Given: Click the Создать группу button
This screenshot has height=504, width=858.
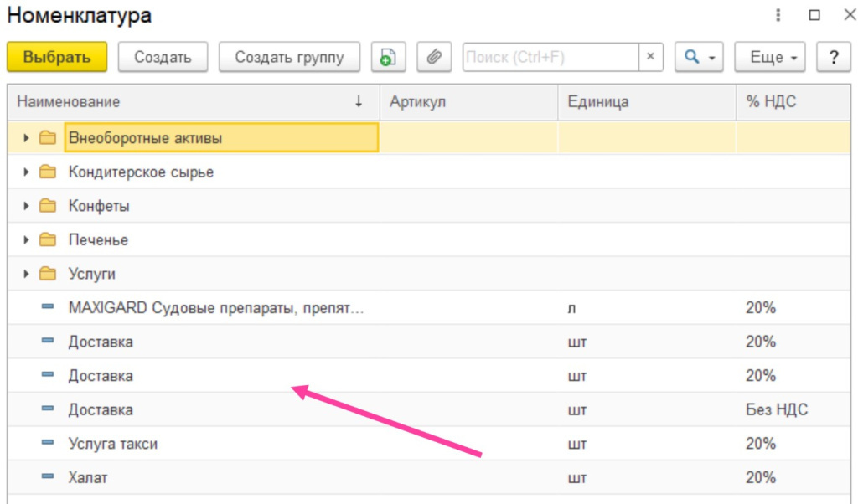Looking at the screenshot, I should (289, 57).
